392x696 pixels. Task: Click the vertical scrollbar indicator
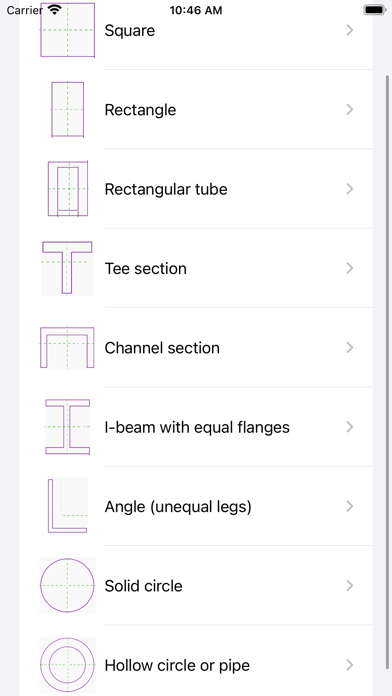click(389, 372)
